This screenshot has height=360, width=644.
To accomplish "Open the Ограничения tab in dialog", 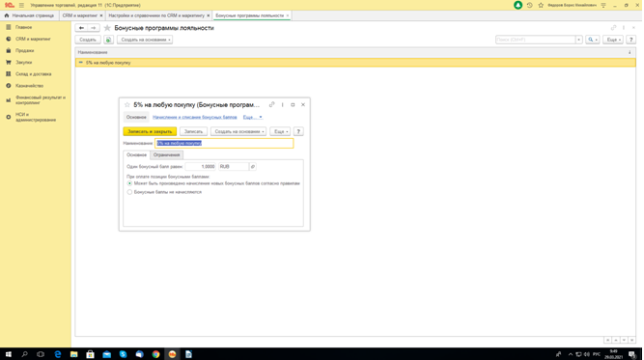I will point(166,155).
